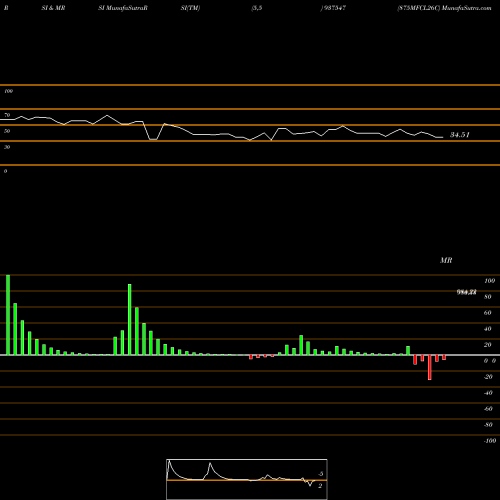Click the MR axis label -20
Viewport: 500px width, 500px height.
[x=488, y=377]
